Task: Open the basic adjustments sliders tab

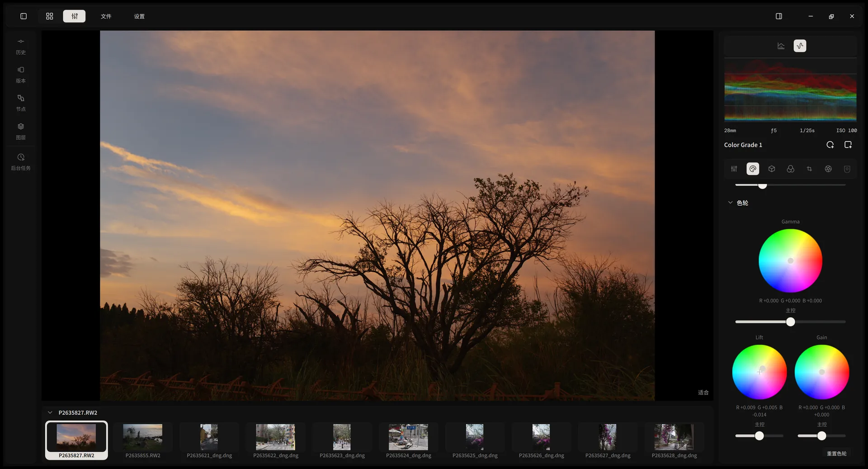Action: [734, 169]
